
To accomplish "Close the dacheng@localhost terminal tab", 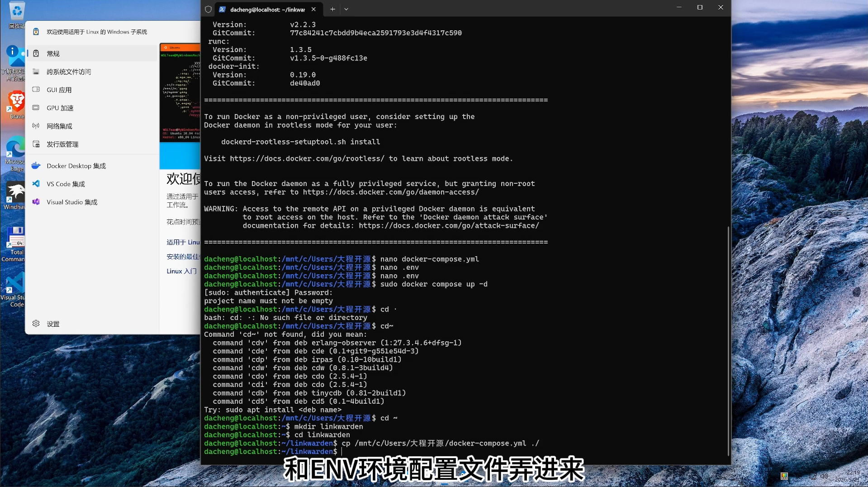I will [313, 9].
